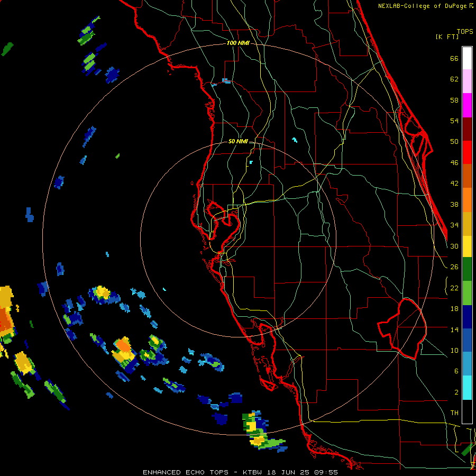Click the navy blue legend swatch
This screenshot has width=476, height=476.
click(467, 317)
